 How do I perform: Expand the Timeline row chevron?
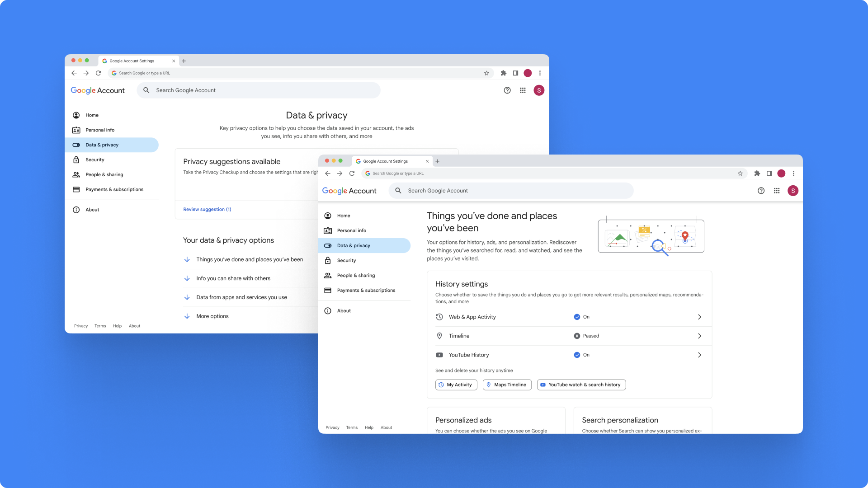699,336
